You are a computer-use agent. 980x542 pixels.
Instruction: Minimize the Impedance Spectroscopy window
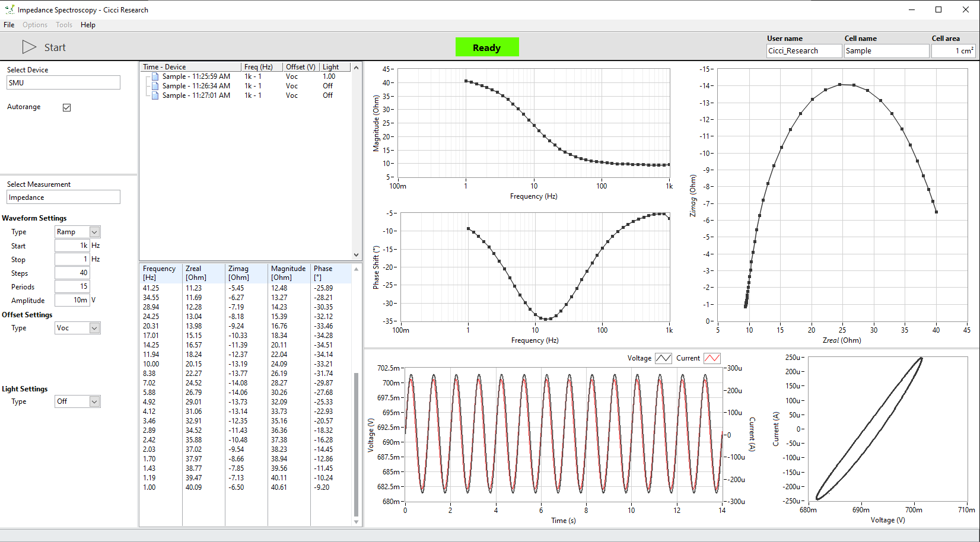click(x=911, y=9)
